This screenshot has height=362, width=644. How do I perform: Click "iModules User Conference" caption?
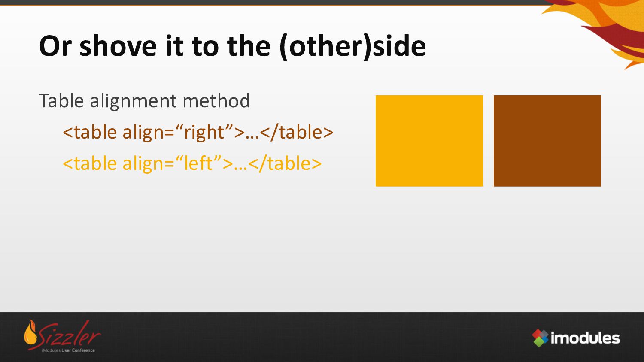68,350
